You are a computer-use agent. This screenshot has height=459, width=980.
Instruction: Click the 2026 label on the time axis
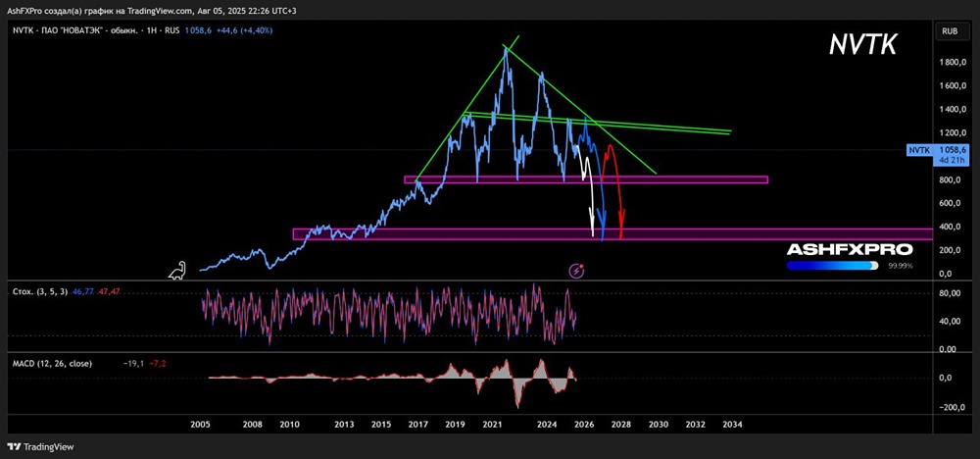click(584, 425)
